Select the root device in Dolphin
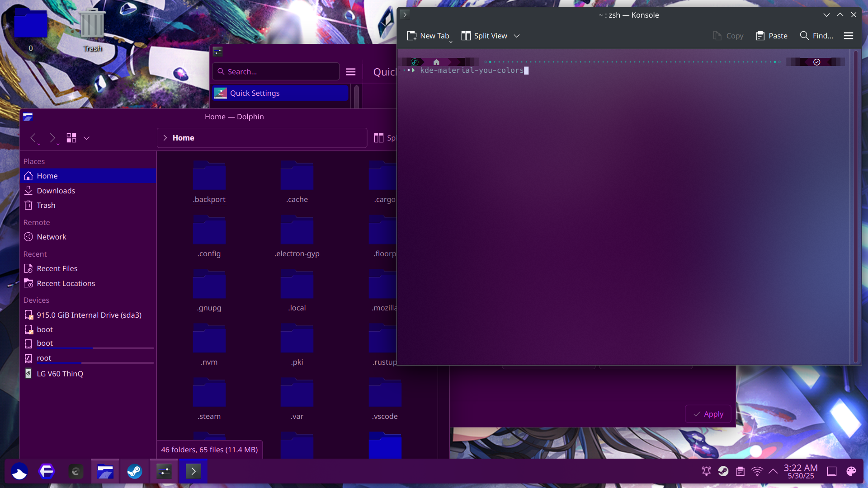 [88, 358]
